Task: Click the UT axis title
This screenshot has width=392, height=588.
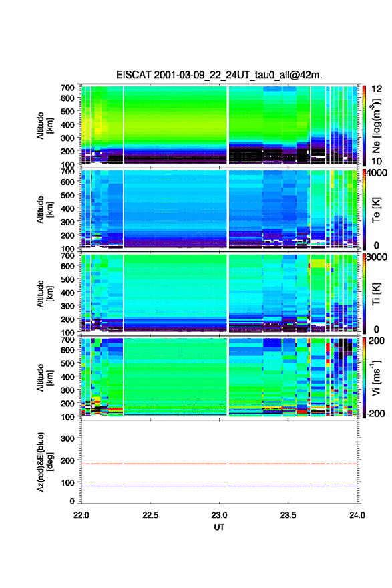Action: pos(219,527)
